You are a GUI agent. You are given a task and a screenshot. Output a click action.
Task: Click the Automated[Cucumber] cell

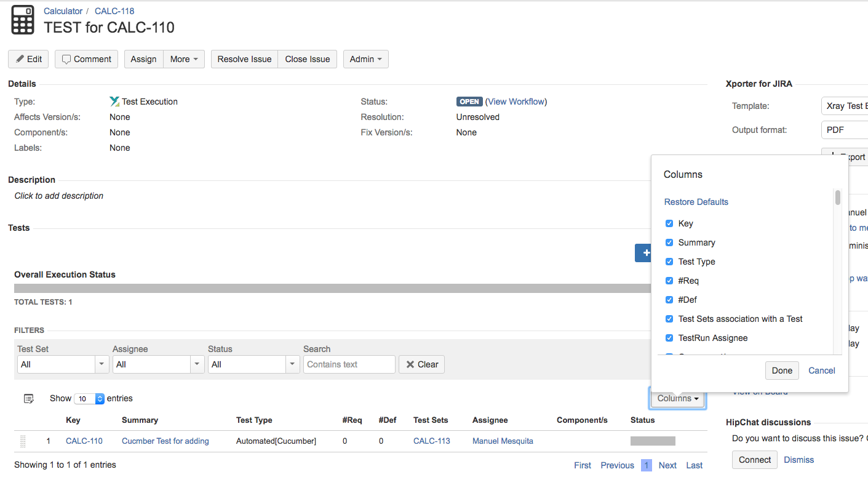(276, 441)
